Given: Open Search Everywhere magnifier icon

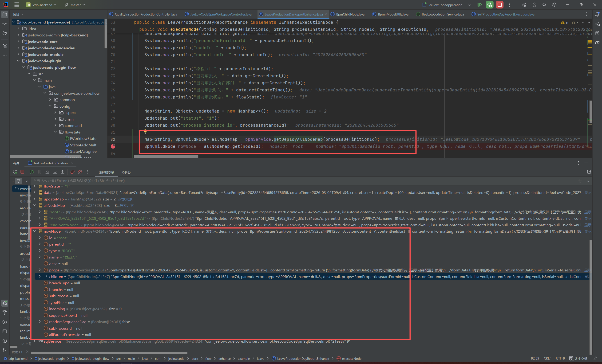Looking at the screenshot, I should click(x=544, y=5).
